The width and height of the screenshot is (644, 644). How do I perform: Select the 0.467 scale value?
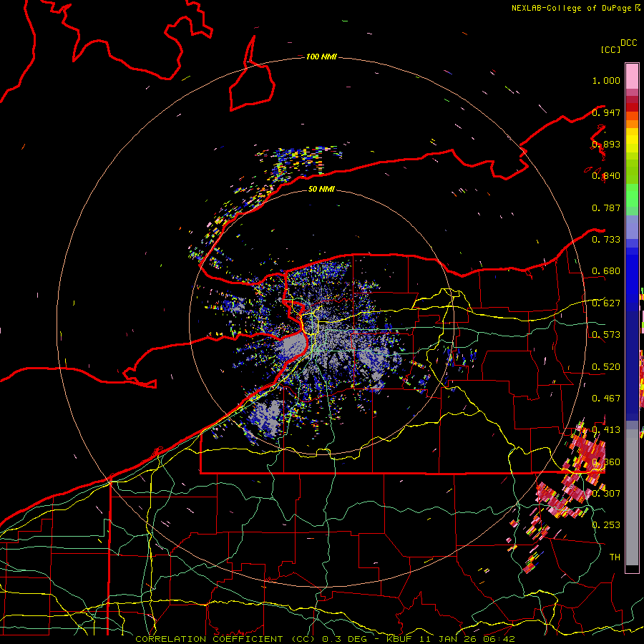(606, 399)
